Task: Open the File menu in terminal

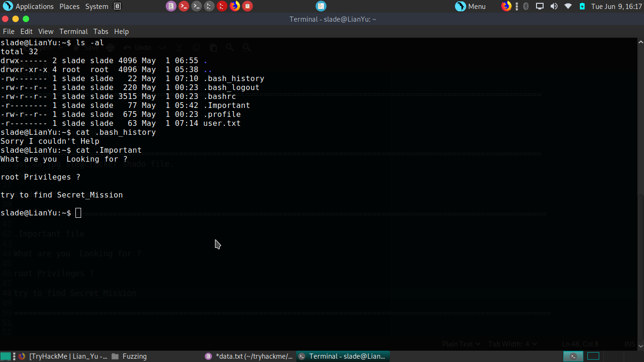Action: (8, 32)
